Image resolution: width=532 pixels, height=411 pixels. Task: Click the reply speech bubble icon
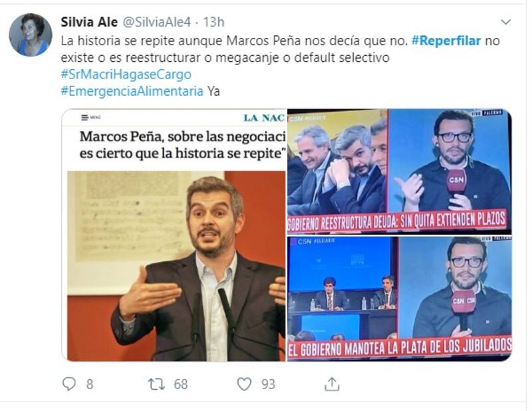(x=69, y=384)
